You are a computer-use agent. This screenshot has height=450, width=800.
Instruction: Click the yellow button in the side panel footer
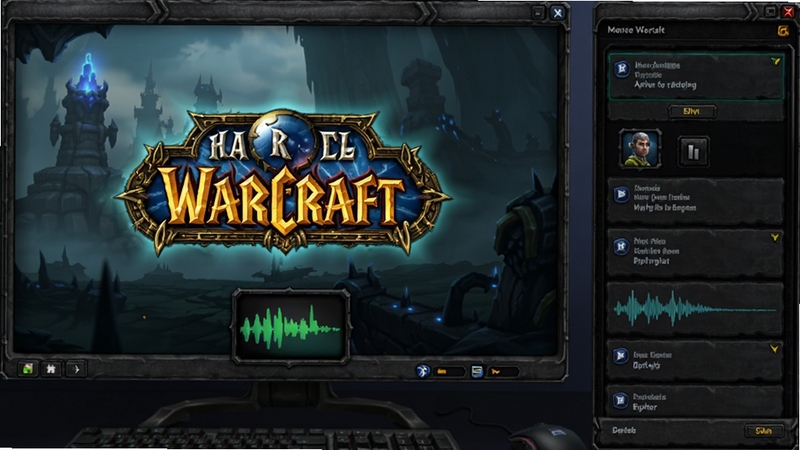[764, 431]
